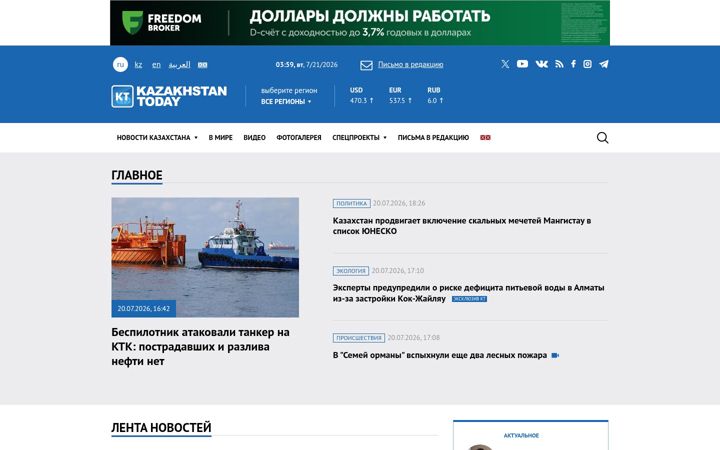720x450 pixels.
Task: Click the video camera icon after 'Семей орманы' headline
Action: pos(555,355)
